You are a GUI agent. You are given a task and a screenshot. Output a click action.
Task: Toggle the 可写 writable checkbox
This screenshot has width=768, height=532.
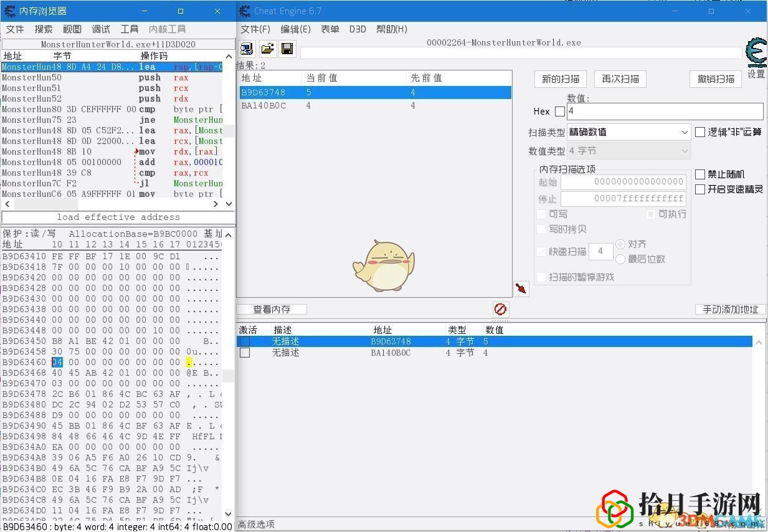[x=541, y=214]
